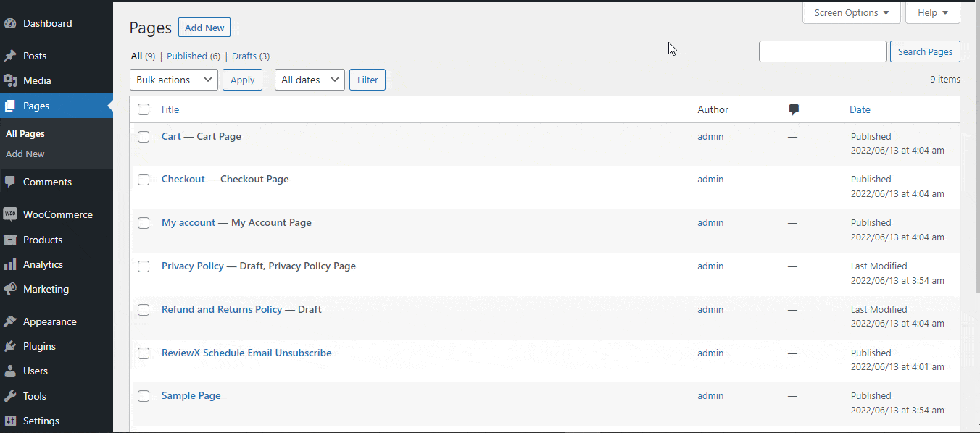This screenshot has width=980, height=433.
Task: Expand the Screen Options panel
Action: [x=851, y=13]
